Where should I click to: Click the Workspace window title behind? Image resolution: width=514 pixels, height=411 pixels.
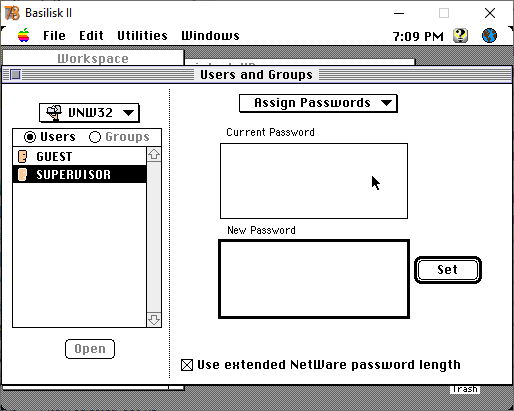click(93, 59)
